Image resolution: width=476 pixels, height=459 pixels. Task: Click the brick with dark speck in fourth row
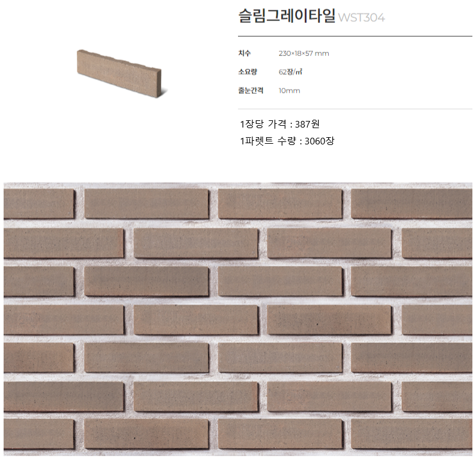point(329,320)
